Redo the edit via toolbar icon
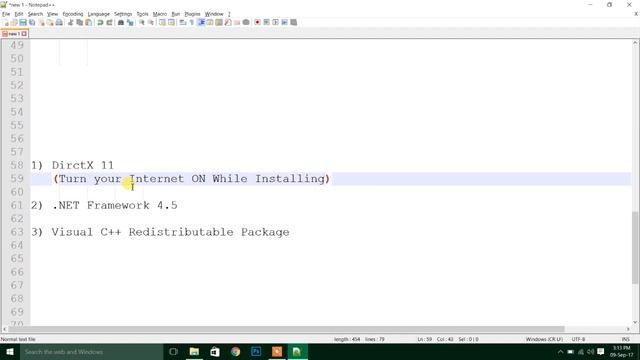 [x=109, y=22]
